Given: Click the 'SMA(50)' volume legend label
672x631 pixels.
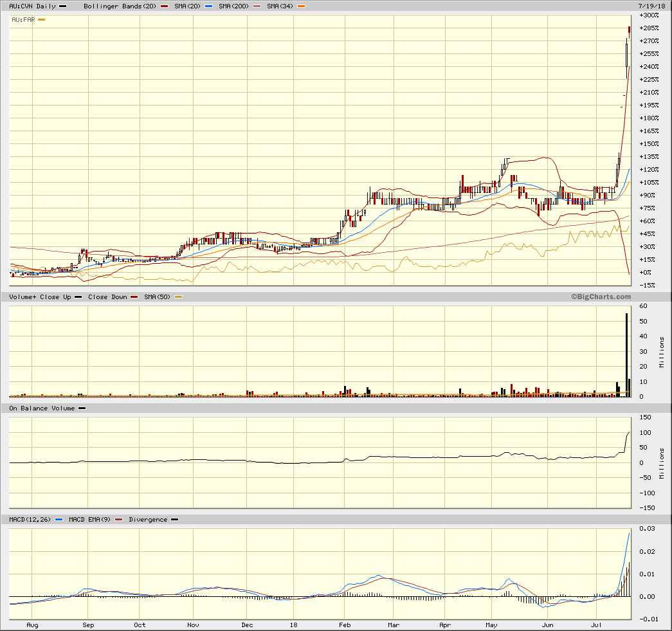Looking at the screenshot, I should point(158,297).
